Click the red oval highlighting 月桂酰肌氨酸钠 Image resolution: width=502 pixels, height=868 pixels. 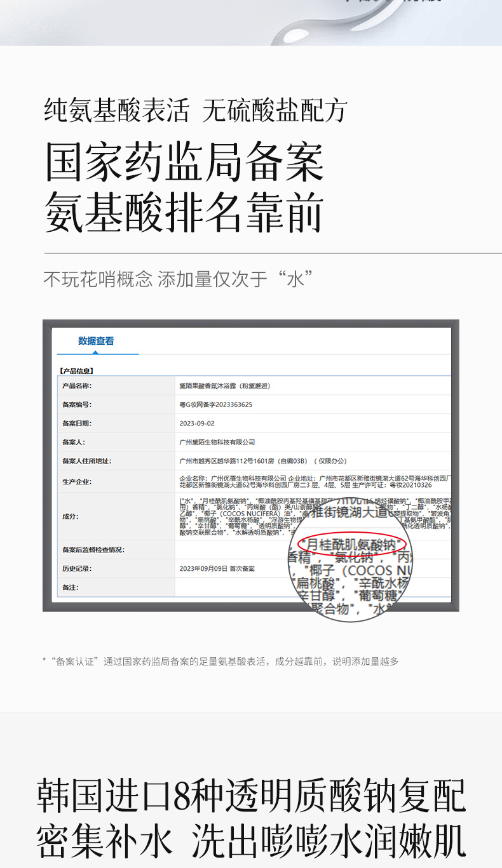[351, 544]
